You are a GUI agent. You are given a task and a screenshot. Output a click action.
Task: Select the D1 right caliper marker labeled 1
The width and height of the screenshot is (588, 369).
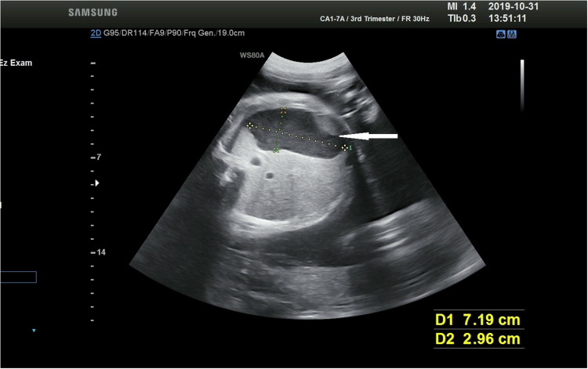[x=346, y=147]
